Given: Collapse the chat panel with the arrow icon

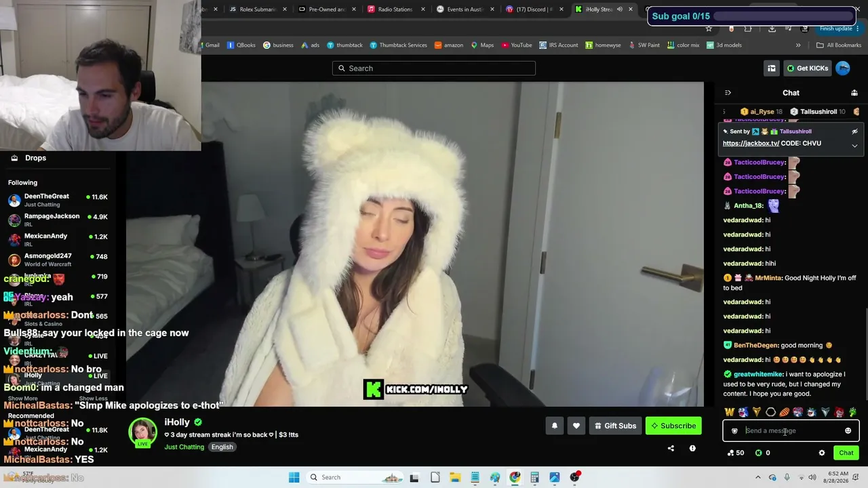Looking at the screenshot, I should point(728,93).
